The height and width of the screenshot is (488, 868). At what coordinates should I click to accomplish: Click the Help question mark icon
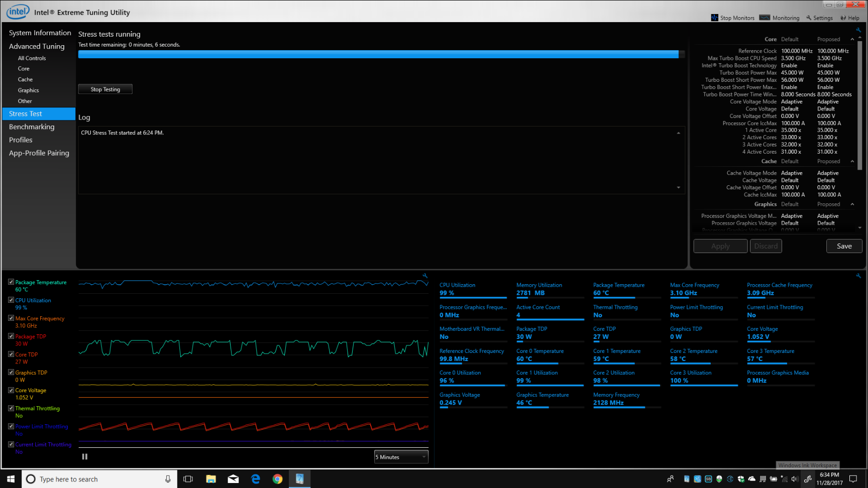(843, 18)
